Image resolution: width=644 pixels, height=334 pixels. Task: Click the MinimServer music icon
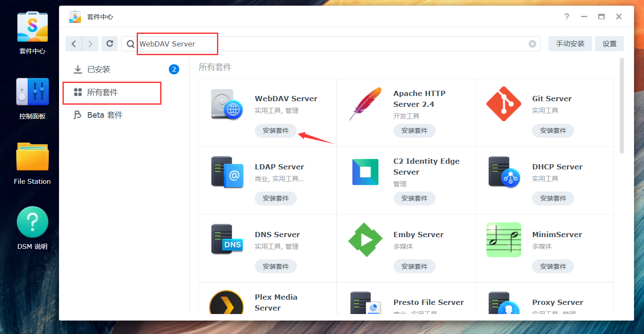[x=504, y=239]
